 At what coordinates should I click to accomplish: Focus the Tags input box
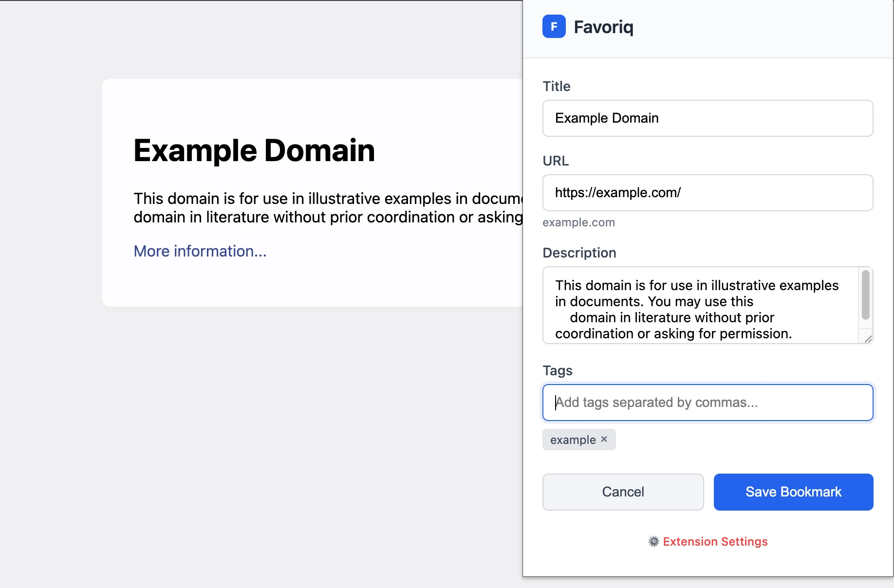point(708,403)
